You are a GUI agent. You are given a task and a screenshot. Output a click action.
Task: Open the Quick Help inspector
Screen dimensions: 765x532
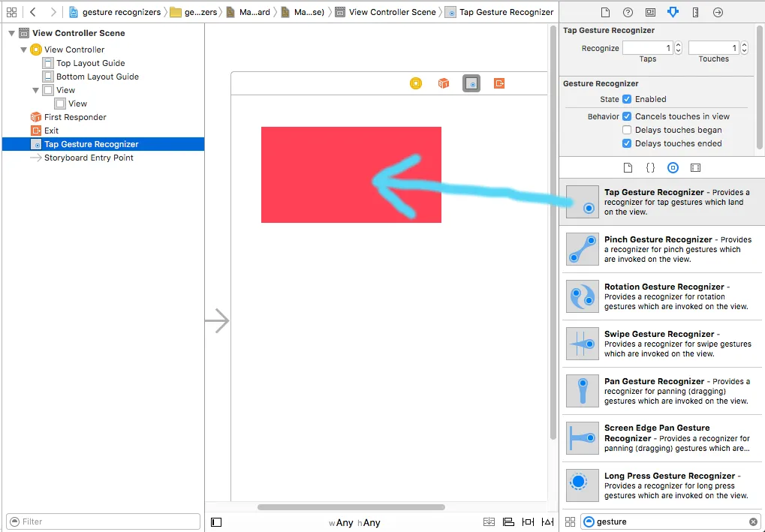(x=628, y=13)
